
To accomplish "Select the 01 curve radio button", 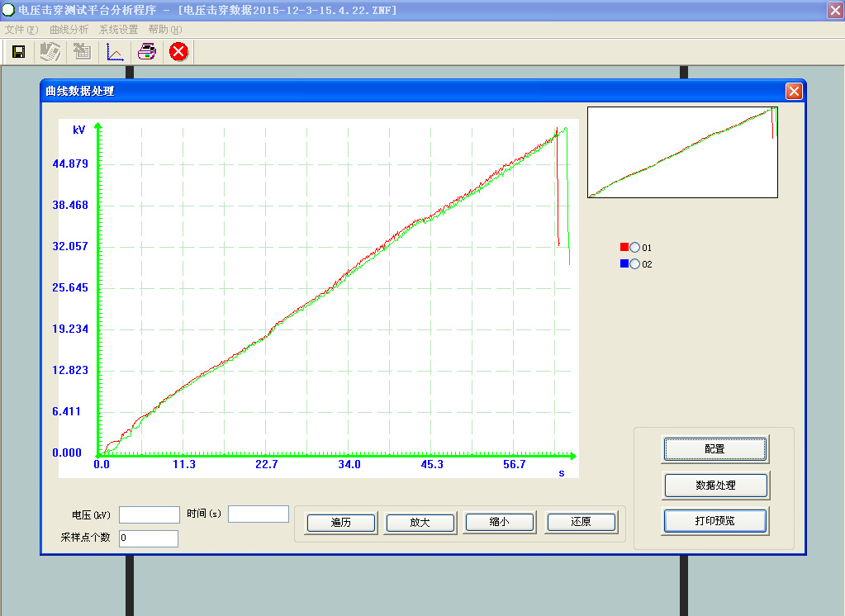I will pyautogui.click(x=635, y=248).
